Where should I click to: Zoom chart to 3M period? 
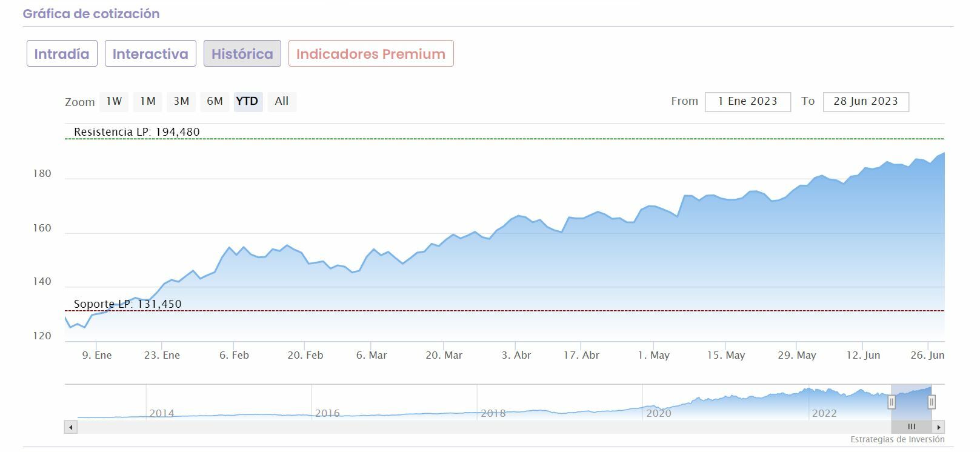point(181,101)
